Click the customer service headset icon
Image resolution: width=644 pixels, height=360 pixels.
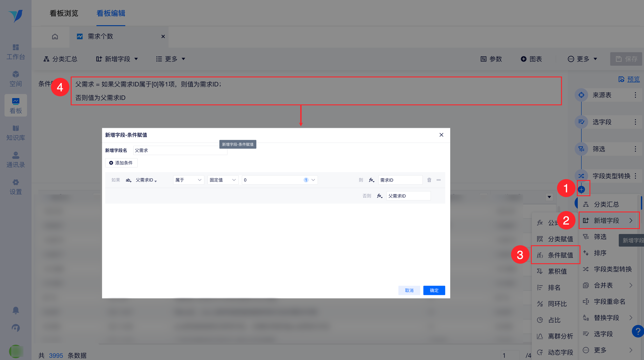tap(16, 328)
